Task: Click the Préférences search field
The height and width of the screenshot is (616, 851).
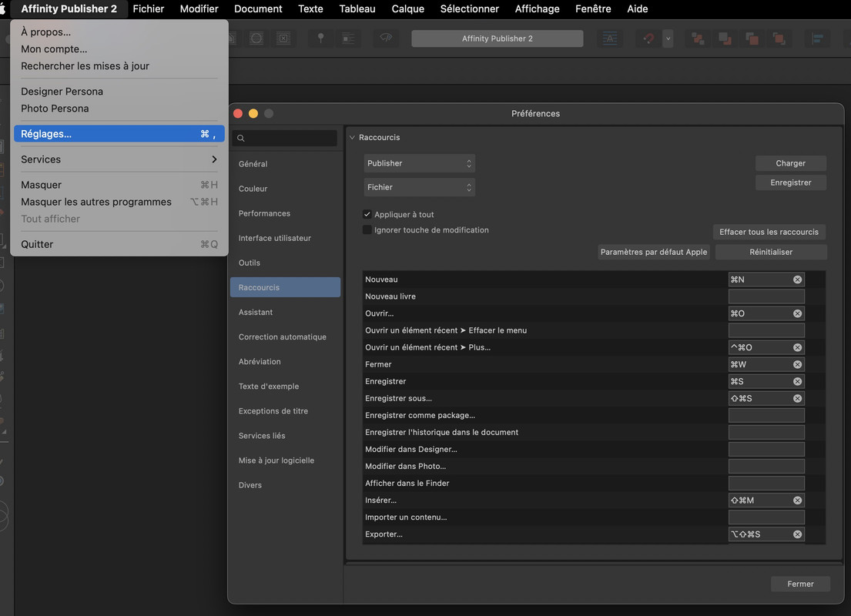Action: tap(285, 139)
